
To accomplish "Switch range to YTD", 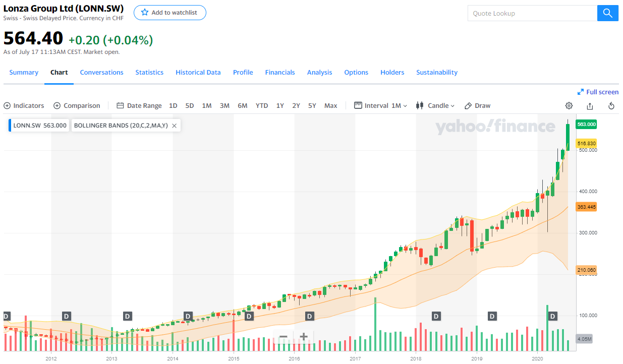I will point(262,105).
